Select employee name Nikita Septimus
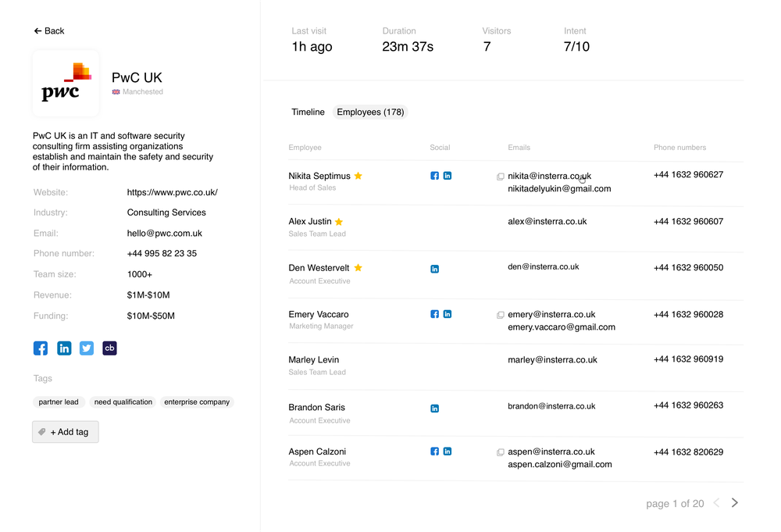Image resolution: width=781 pixels, height=532 pixels. coord(319,176)
